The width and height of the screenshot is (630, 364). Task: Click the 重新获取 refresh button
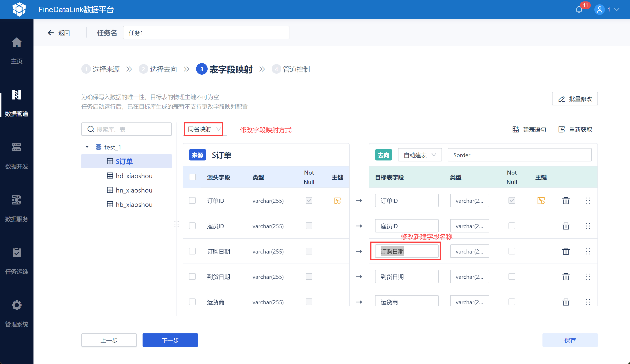(x=575, y=129)
